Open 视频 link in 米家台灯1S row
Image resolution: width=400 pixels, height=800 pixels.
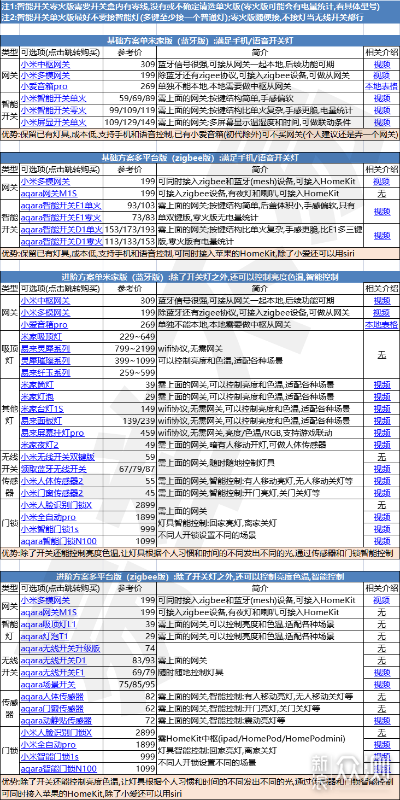(381, 409)
